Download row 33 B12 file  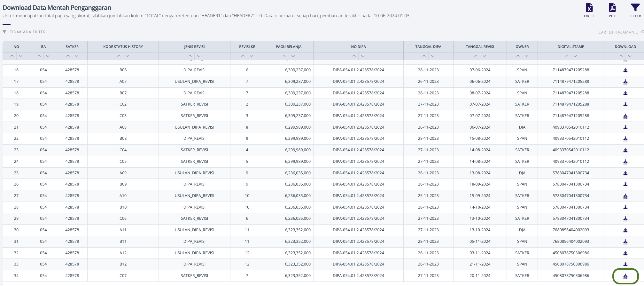click(x=625, y=265)
